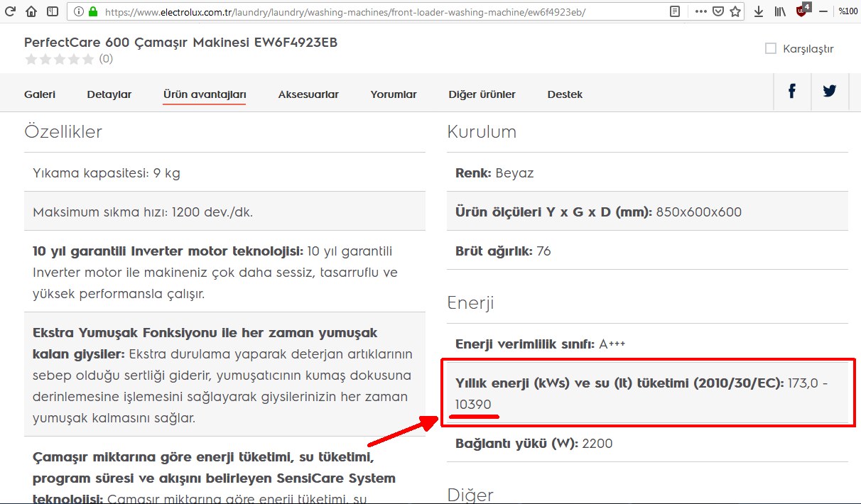The height and width of the screenshot is (504, 861).
Task: Toggle the browser sidebar icon
Action: pos(53,11)
